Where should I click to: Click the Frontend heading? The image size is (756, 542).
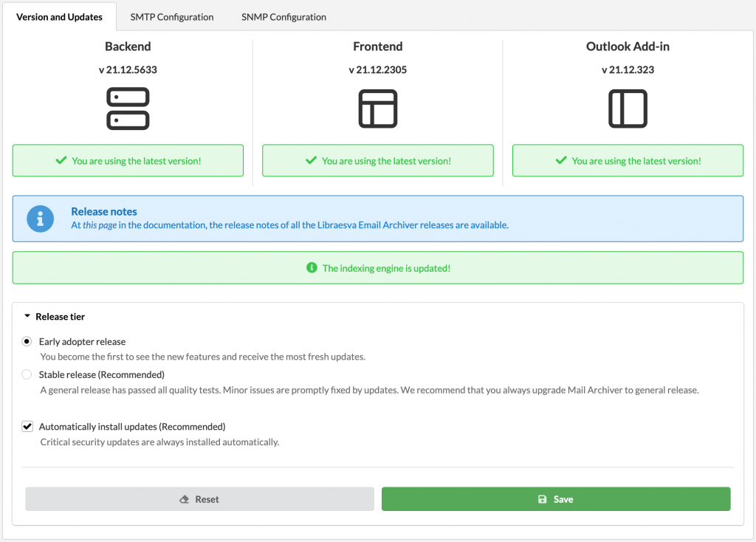[377, 47]
